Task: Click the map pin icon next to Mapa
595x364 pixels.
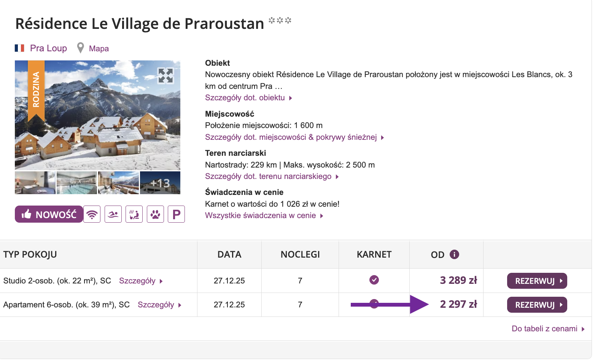Action: pyautogui.click(x=80, y=47)
